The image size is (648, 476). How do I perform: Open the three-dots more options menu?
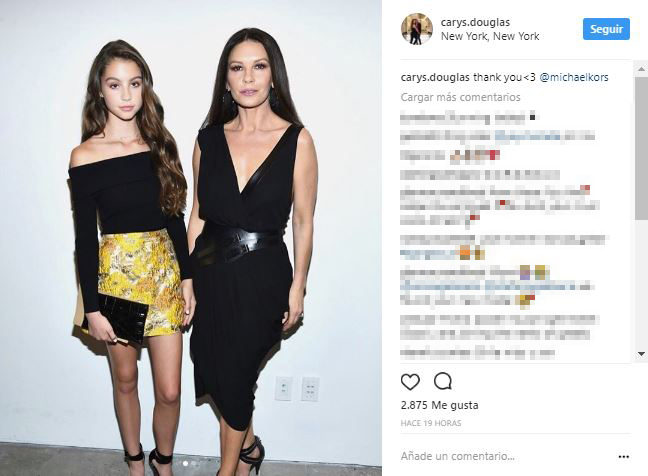(624, 457)
